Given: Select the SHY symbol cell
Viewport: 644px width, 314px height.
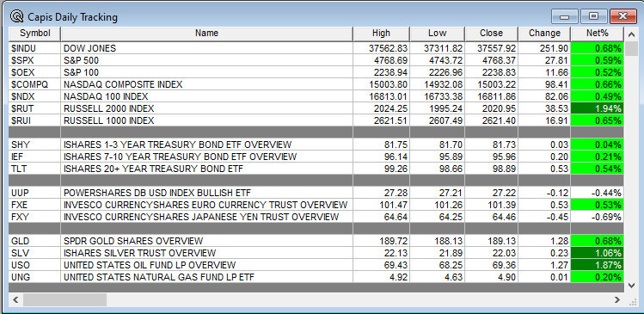Looking at the screenshot, I should coord(35,145).
